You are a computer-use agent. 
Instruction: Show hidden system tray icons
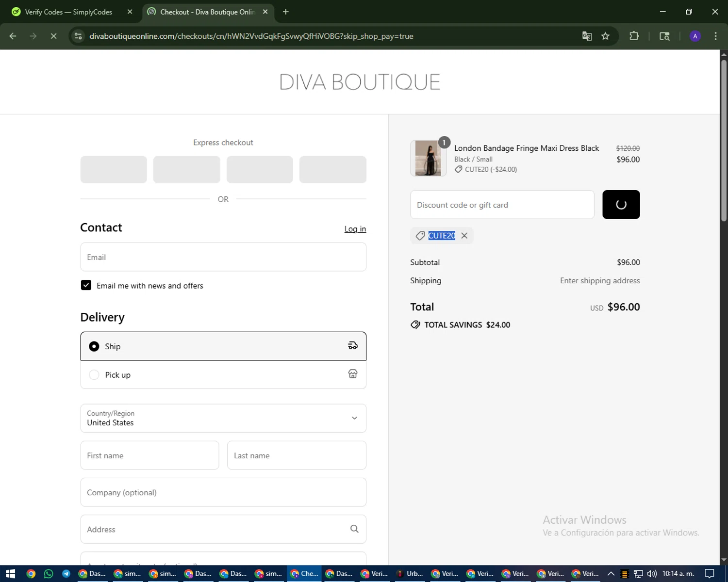[611, 574]
